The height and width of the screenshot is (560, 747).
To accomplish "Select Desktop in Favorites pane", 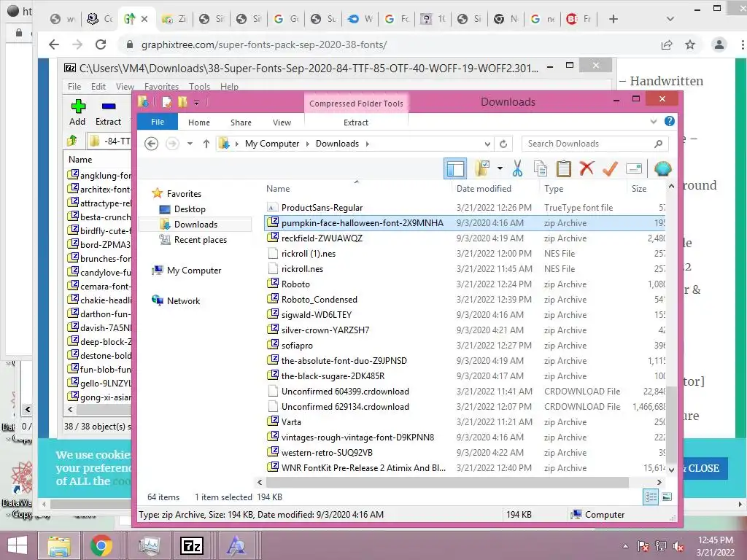I will coord(190,209).
